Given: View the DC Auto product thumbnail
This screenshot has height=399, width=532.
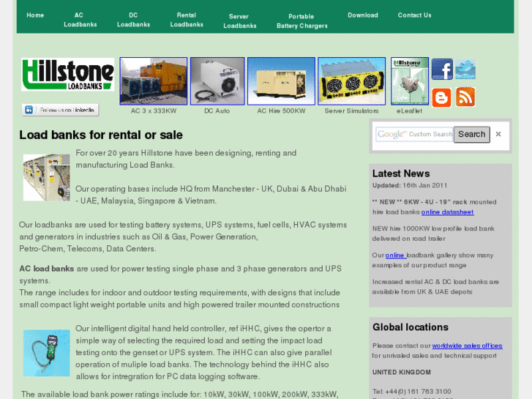Looking at the screenshot, I should click(x=217, y=81).
